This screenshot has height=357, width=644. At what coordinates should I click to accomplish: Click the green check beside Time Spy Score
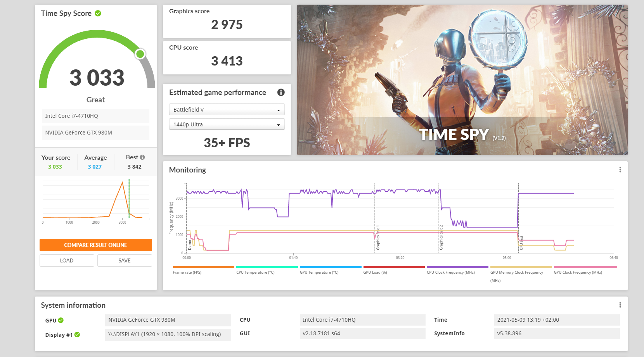pos(98,14)
